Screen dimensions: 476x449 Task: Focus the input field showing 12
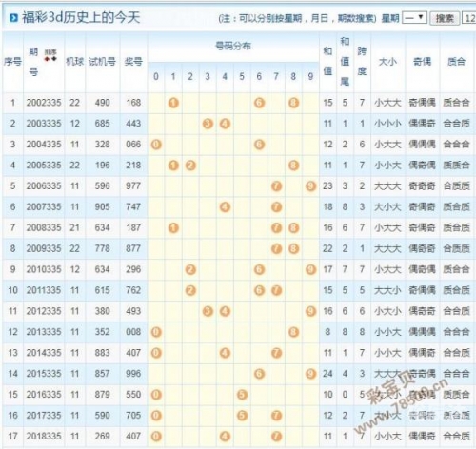click(x=469, y=18)
